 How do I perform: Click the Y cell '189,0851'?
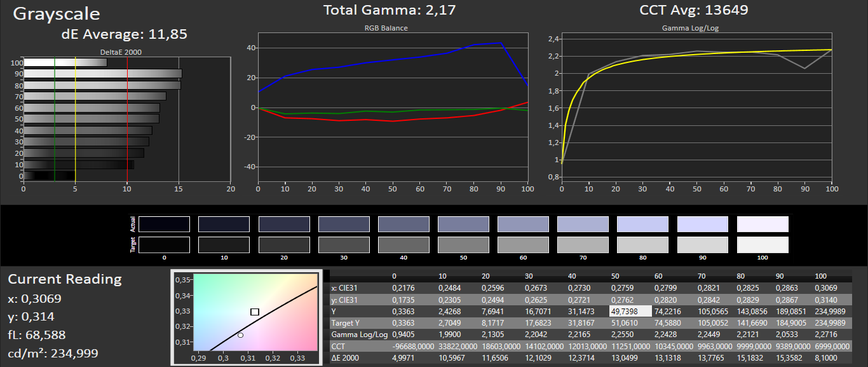[x=790, y=311]
